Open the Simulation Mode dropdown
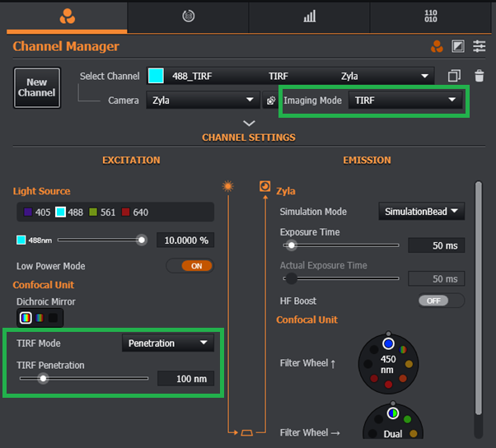 point(421,212)
